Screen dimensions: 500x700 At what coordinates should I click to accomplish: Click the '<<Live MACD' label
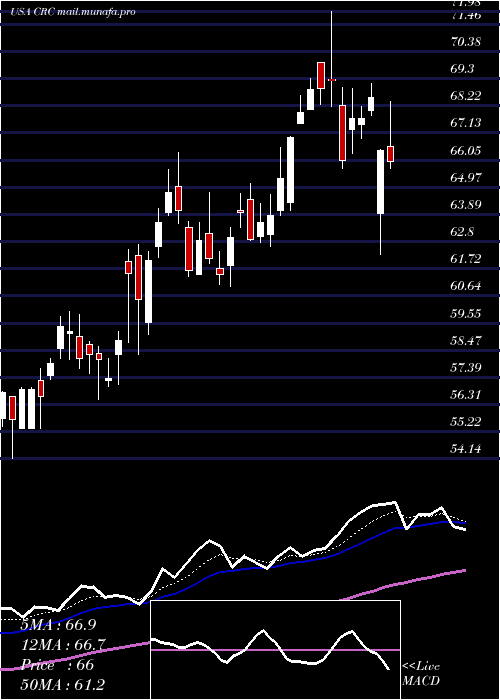[x=421, y=674]
